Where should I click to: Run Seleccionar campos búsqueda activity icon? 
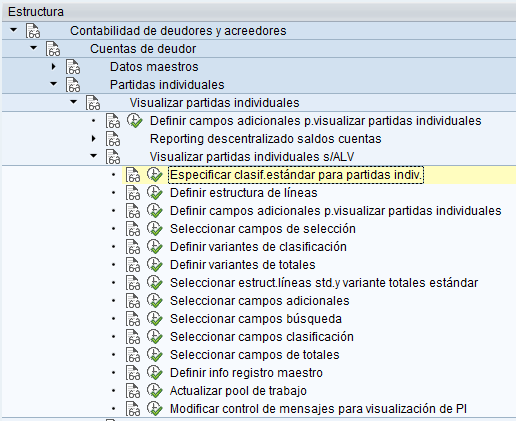[x=155, y=319]
